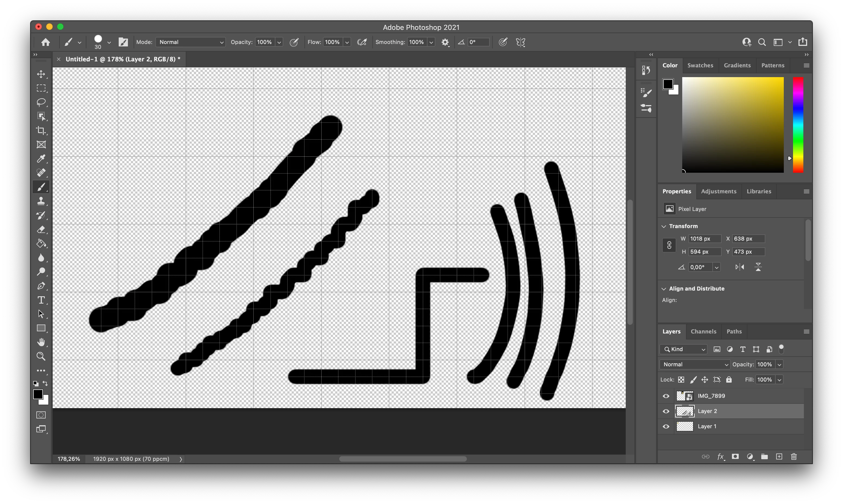Click the rainbow hue slider
Screen dimensions: 843x504
point(798,125)
